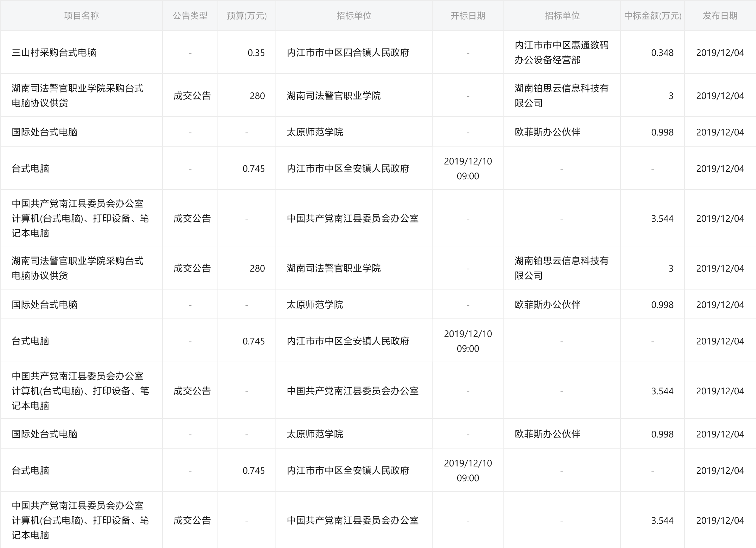
Task: Open the 三山村采购台式电脑 project
Action: [x=54, y=53]
